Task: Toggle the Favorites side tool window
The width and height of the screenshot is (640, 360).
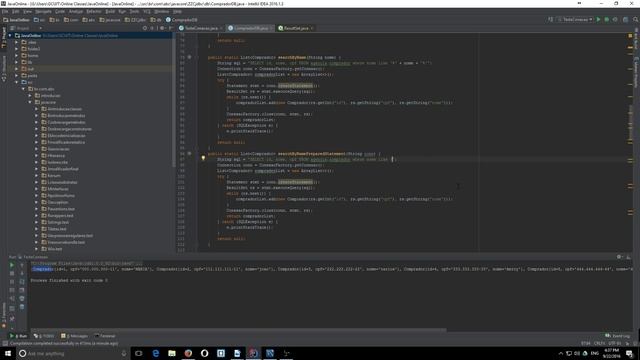Action: click(x=4, y=315)
